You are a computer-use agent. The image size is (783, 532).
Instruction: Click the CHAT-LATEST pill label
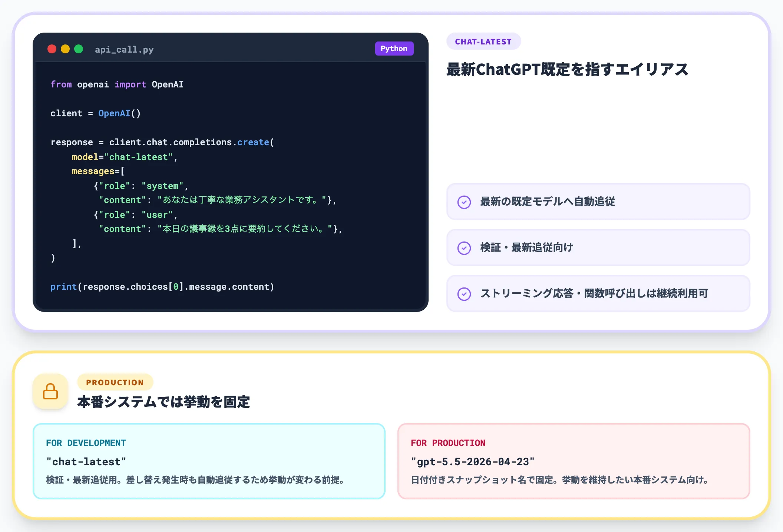483,41
